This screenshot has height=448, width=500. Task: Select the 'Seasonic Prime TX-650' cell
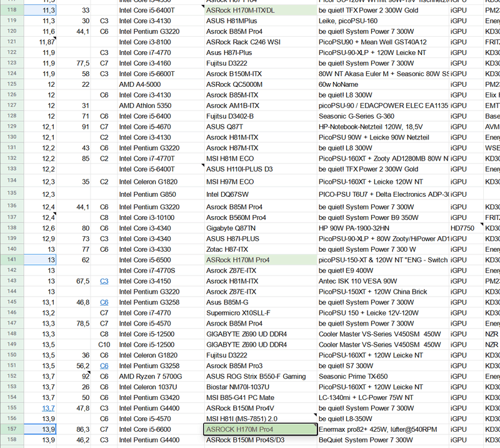(382, 376)
